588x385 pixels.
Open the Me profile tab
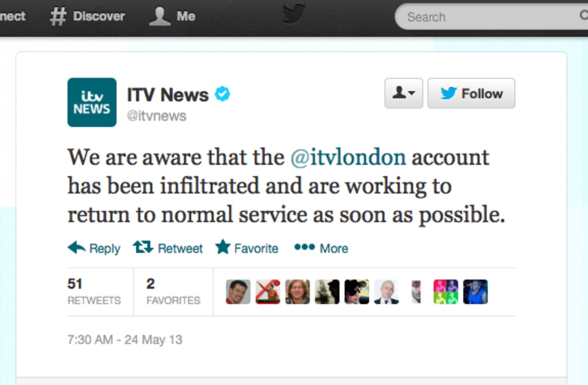pyautogui.click(x=172, y=16)
